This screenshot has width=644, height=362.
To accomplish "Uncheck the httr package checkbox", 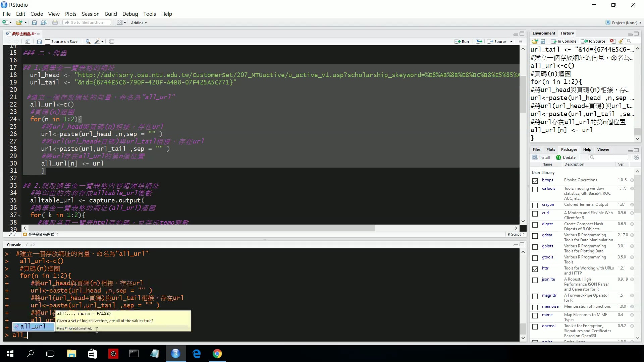I will point(535,269).
